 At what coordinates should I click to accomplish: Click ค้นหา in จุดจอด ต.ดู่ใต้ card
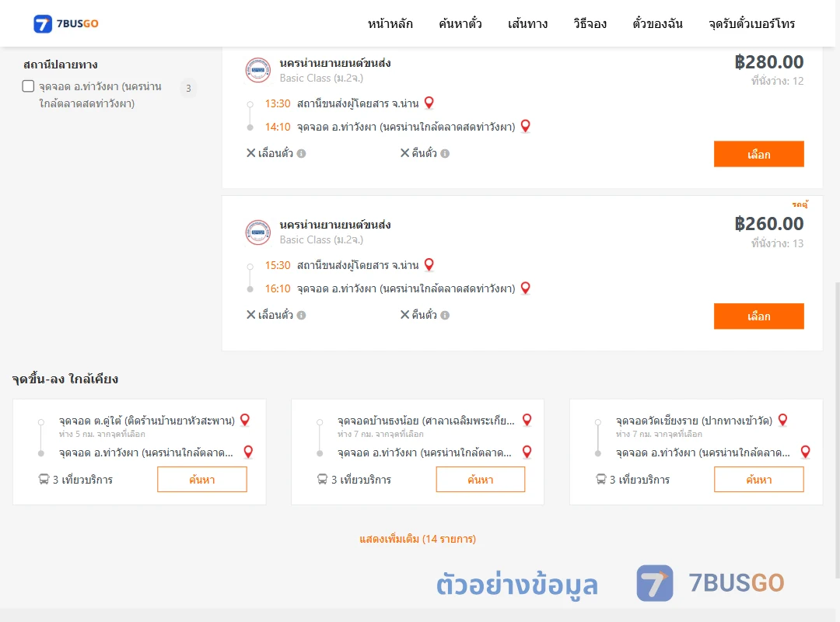[x=202, y=480]
